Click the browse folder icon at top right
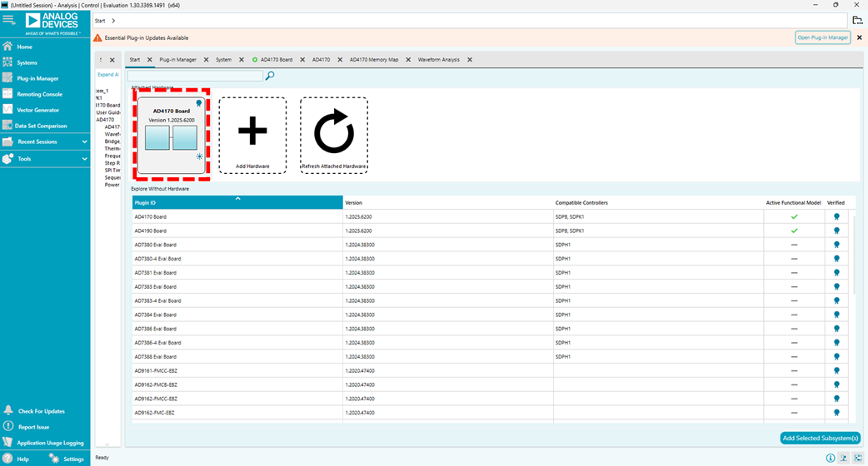868x466 pixels. pyautogui.click(x=857, y=20)
